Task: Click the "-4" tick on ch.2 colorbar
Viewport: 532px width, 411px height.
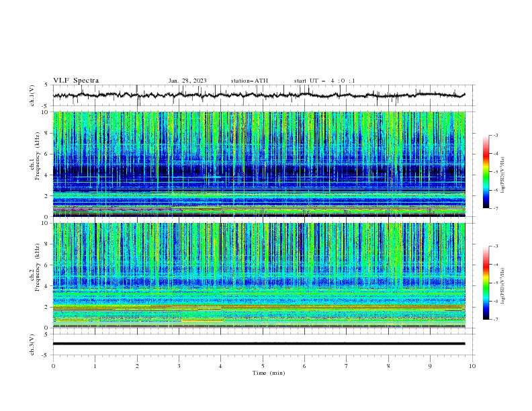Action: coord(496,265)
